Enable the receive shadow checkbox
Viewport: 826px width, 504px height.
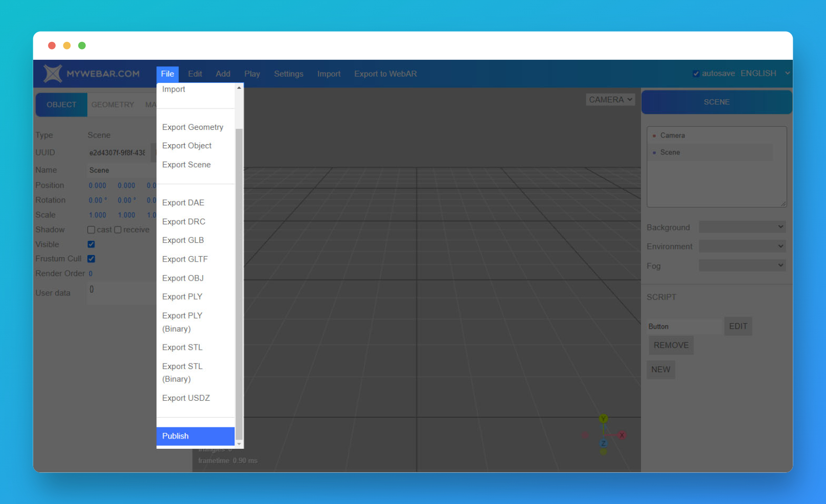coord(118,230)
